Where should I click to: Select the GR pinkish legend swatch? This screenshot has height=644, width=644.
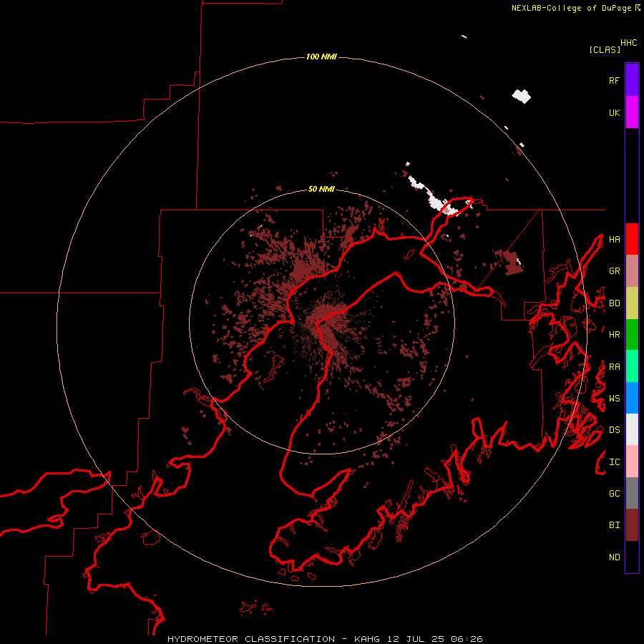coord(632,271)
